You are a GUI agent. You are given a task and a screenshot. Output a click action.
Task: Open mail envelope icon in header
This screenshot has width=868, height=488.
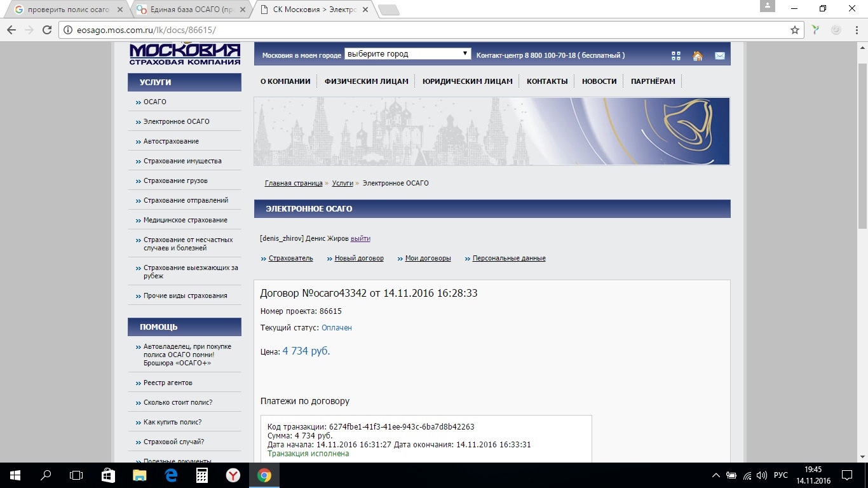[720, 56]
